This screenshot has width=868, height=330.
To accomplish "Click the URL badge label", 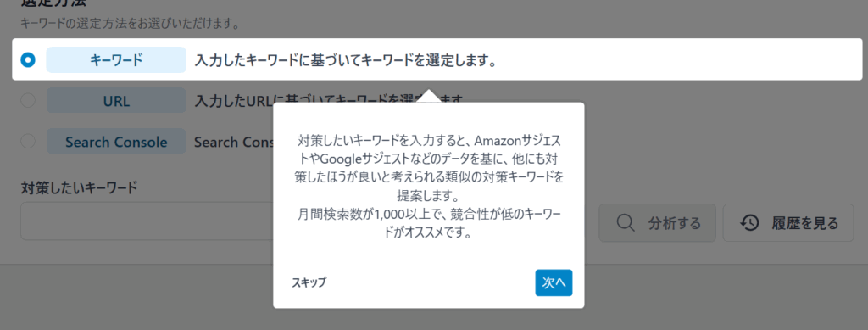I will pyautogui.click(x=116, y=101).
